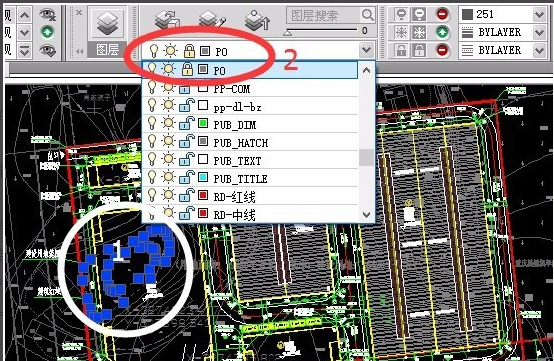Toggle the sun freeze icon of layer PUB_TITLE
This screenshot has height=361, width=554.
point(169,177)
